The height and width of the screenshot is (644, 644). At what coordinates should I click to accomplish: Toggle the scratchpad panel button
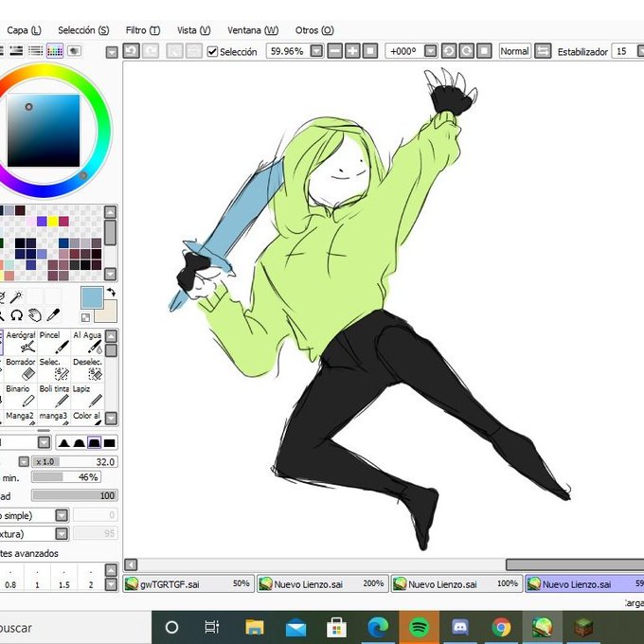coord(74,51)
